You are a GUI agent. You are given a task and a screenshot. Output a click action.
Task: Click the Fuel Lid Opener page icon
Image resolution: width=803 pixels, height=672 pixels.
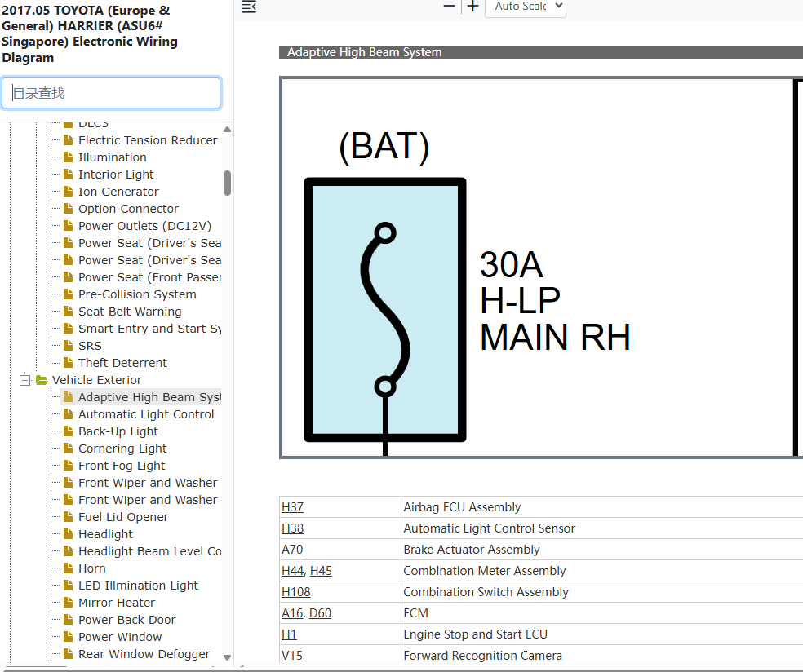(68, 517)
